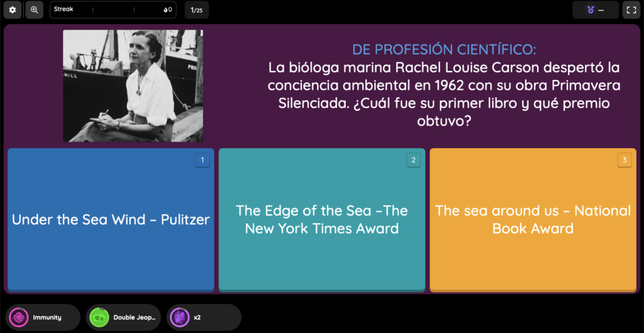The width and height of the screenshot is (644, 333).
Task: Open the settings gear icon
Action: click(x=13, y=10)
